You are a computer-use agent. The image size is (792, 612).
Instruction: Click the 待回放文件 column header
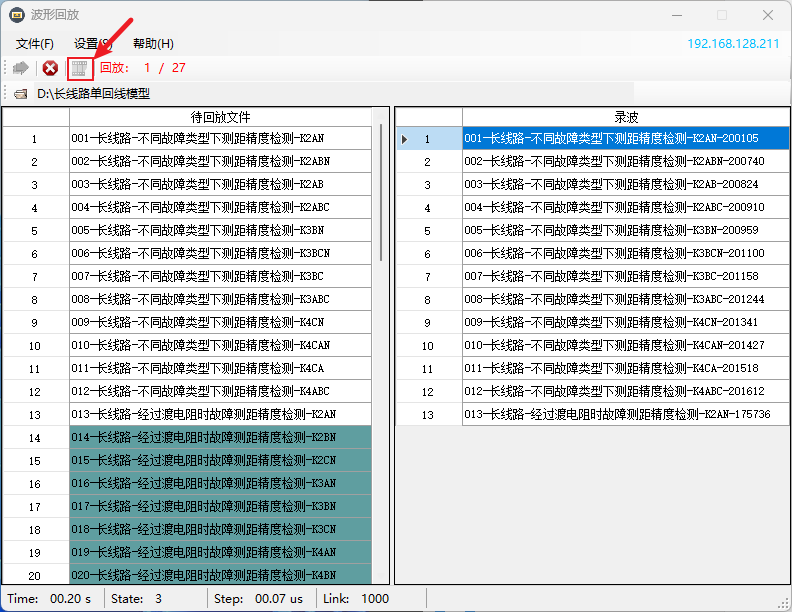[220, 118]
